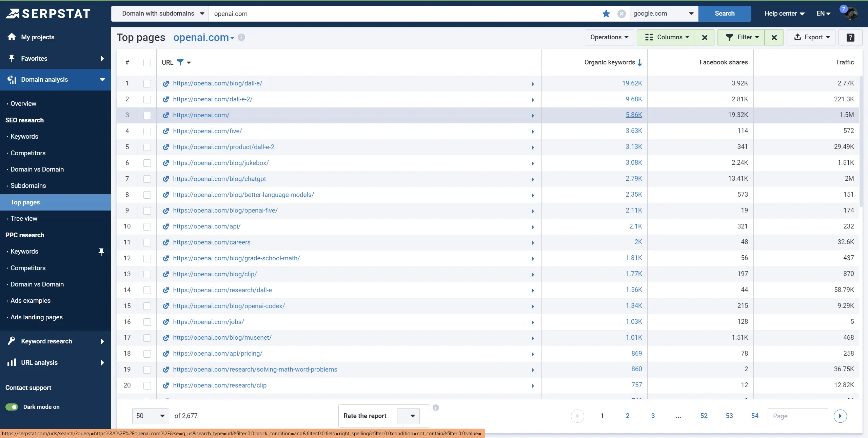868x438 pixels.
Task: Click the previous page arrow button
Action: pos(577,416)
